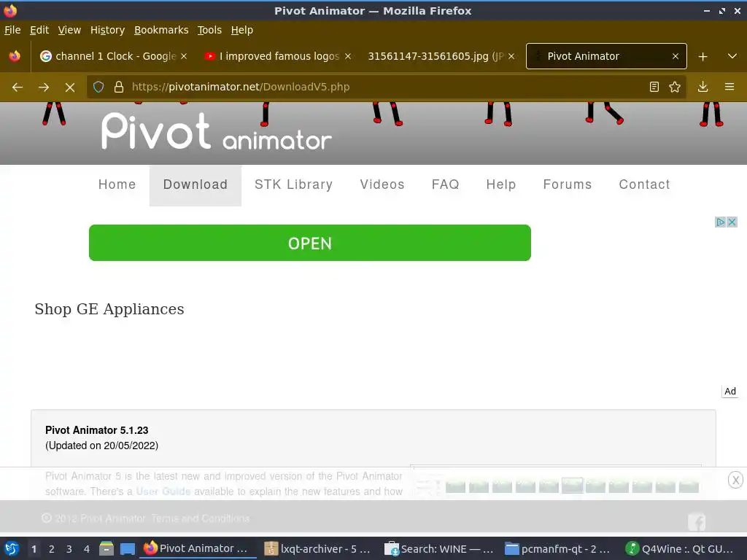Image resolution: width=747 pixels, height=560 pixels.
Task: List all tabs dropdown arrow
Action: 732,56
